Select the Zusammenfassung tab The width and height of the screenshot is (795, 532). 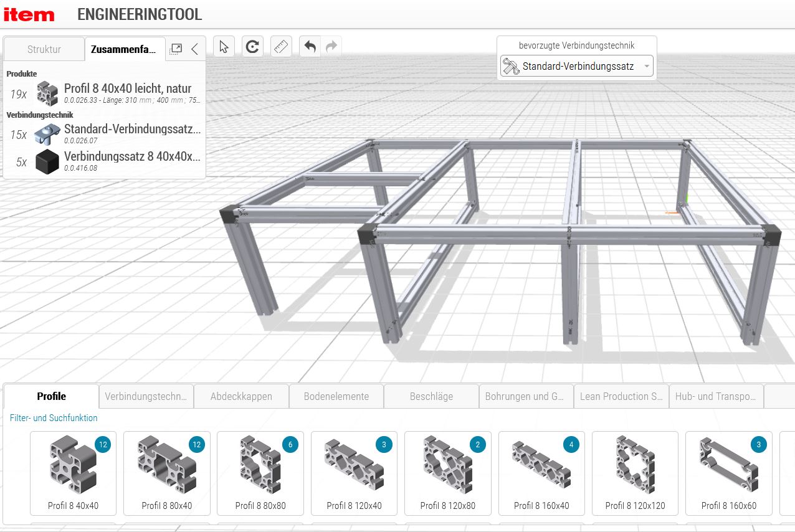click(124, 49)
